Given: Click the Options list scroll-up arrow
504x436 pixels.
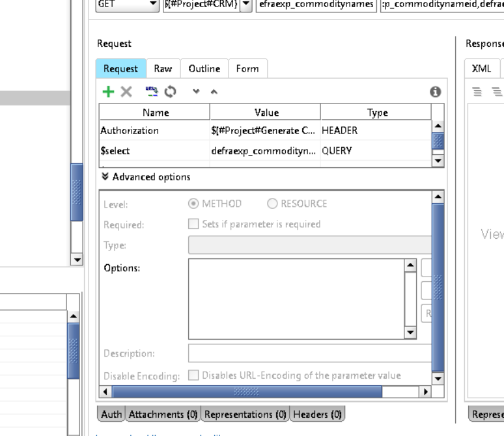Looking at the screenshot, I should pyautogui.click(x=410, y=265).
